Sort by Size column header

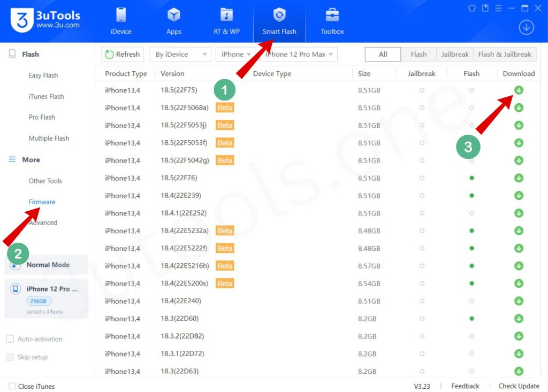[x=364, y=74]
